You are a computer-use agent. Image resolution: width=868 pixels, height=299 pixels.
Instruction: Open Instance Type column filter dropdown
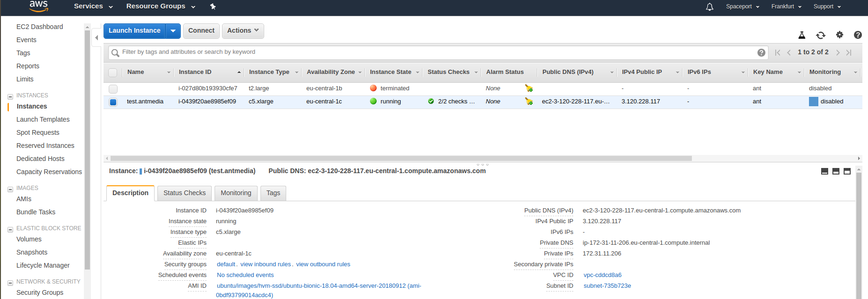[297, 73]
